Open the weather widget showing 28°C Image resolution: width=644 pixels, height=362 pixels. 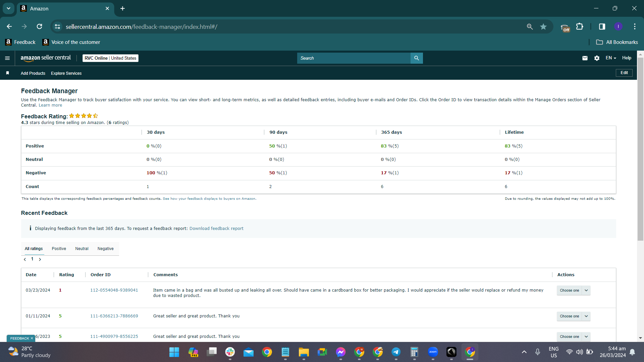[30, 352]
